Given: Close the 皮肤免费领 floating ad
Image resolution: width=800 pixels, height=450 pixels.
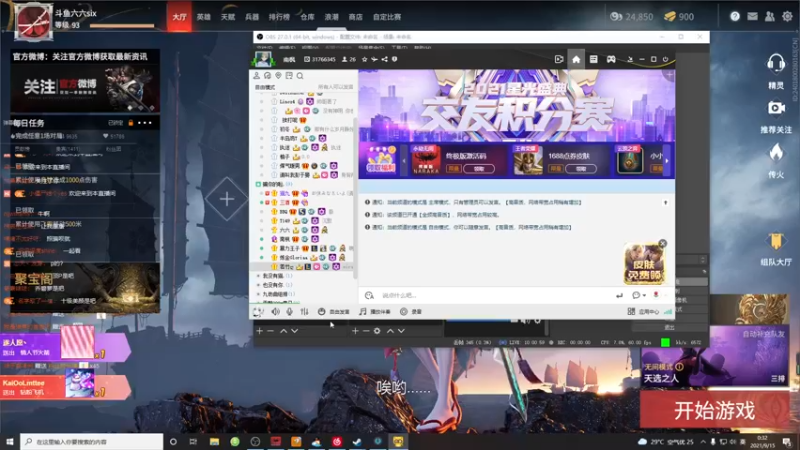Looking at the screenshot, I should pyautogui.click(x=662, y=243).
